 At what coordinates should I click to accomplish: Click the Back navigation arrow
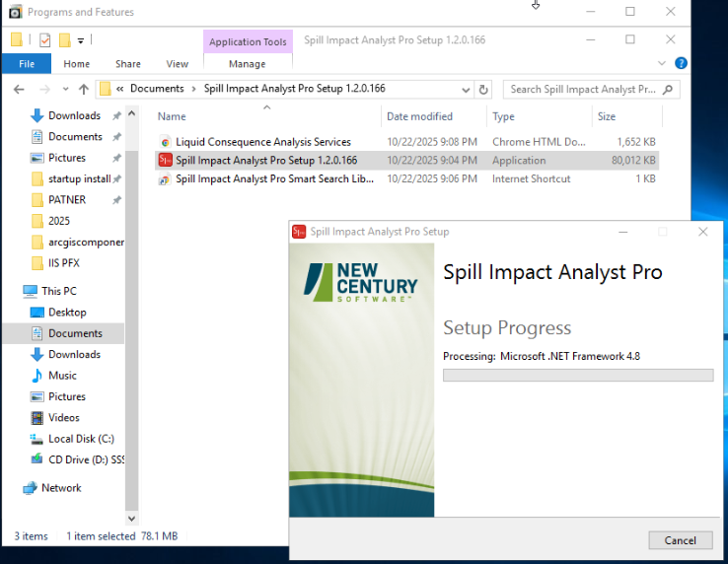(19, 89)
